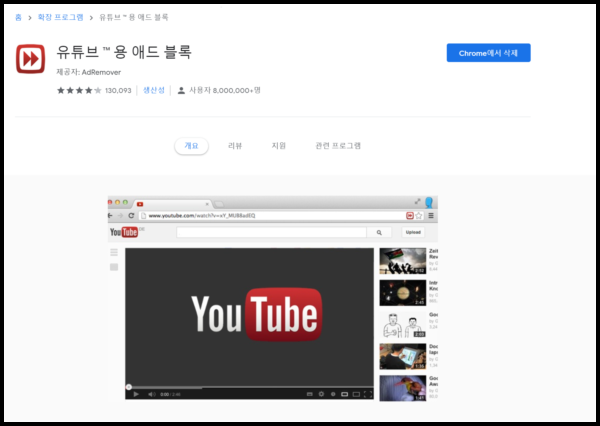The width and height of the screenshot is (600, 426).
Task: Click the forward arrow in preview browser
Action: pyautogui.click(x=120, y=215)
